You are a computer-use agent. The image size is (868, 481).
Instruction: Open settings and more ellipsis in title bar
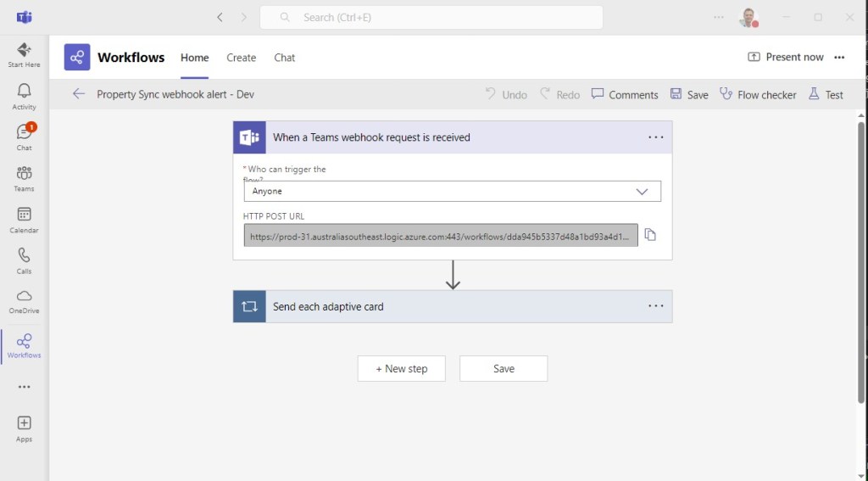(x=719, y=17)
